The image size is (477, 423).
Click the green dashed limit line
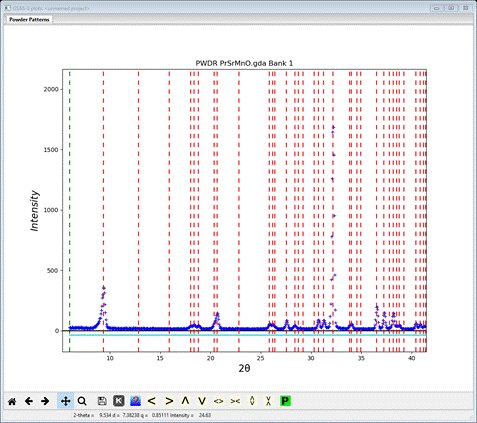(69, 211)
